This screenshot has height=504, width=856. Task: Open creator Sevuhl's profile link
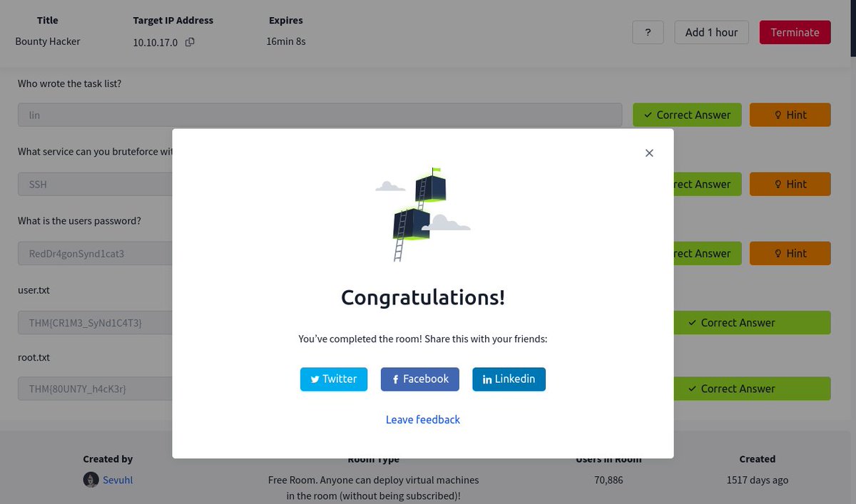click(x=118, y=480)
